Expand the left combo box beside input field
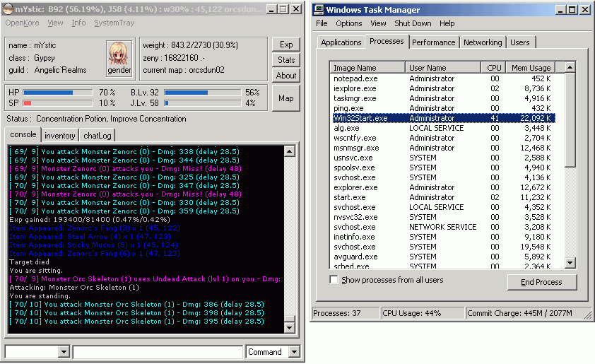 point(64,352)
